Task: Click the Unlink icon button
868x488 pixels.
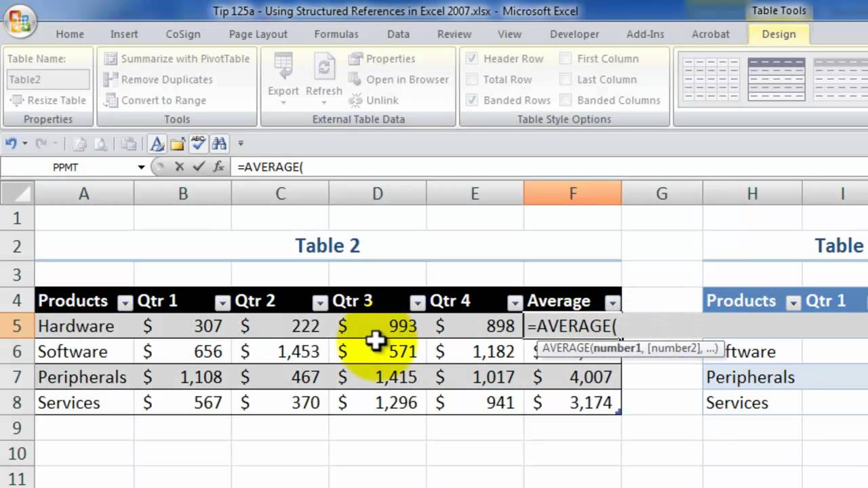Action: (374, 100)
